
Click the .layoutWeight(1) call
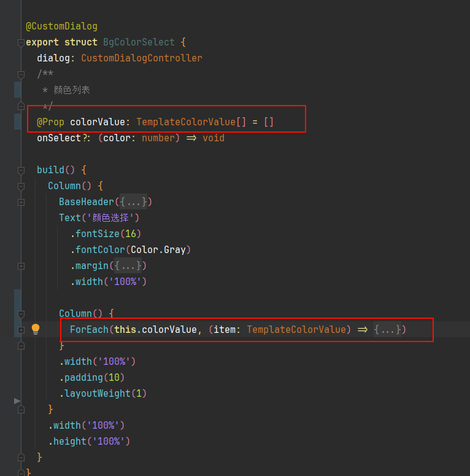(103, 394)
